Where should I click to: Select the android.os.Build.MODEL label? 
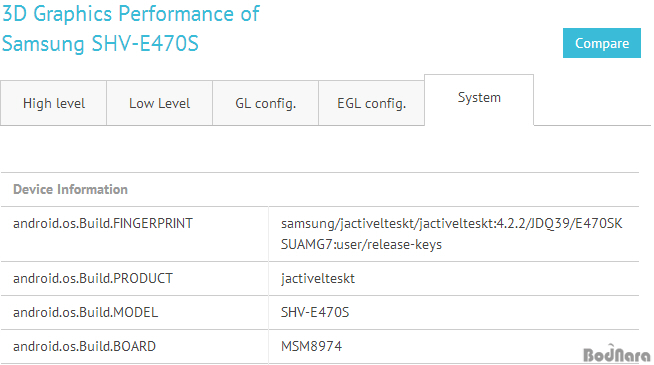tap(86, 312)
